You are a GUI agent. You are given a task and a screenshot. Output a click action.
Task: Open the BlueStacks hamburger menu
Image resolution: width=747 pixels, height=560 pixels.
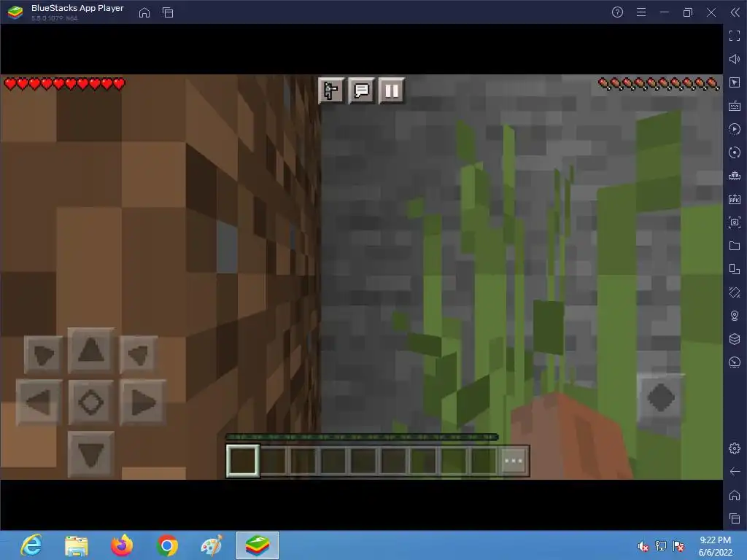641,12
